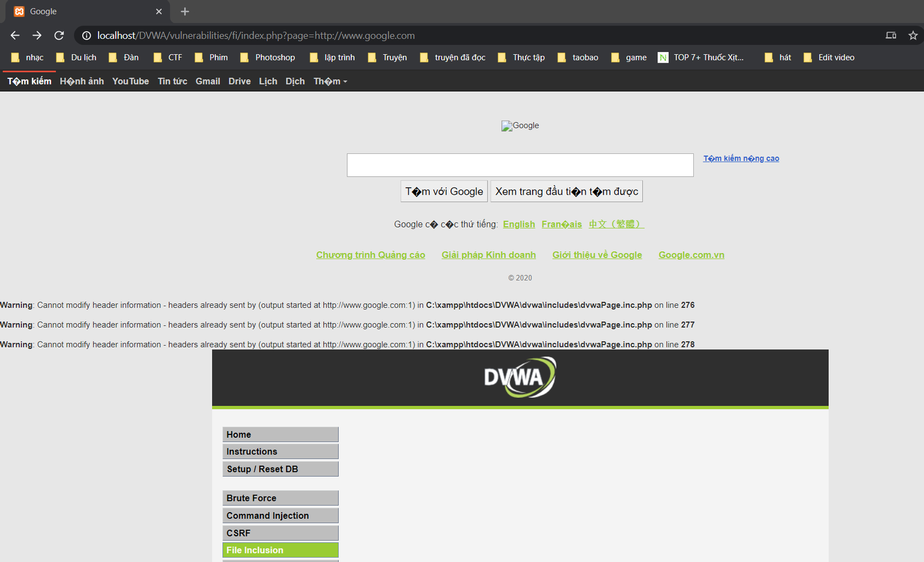Open DVWA File Inclusion menu item
The height and width of the screenshot is (562, 924).
[x=281, y=550]
